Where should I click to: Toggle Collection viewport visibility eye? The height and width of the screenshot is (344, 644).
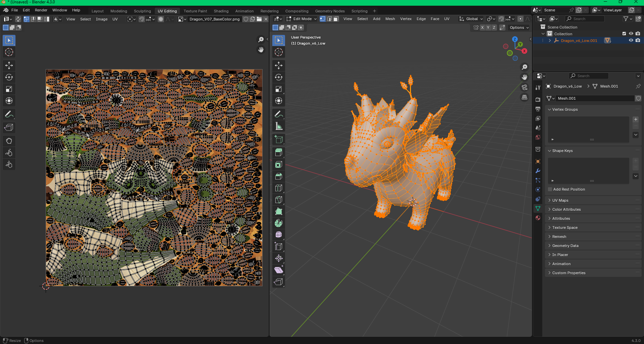631,34
